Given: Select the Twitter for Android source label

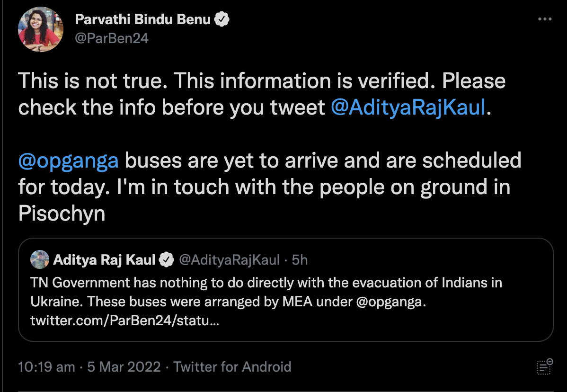Looking at the screenshot, I should pos(232,367).
